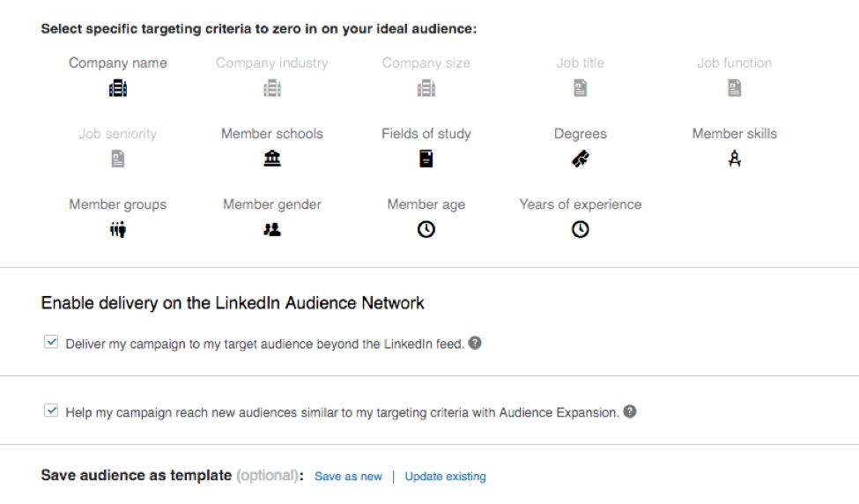
Task: Click the Update existing link
Action: [x=445, y=477]
